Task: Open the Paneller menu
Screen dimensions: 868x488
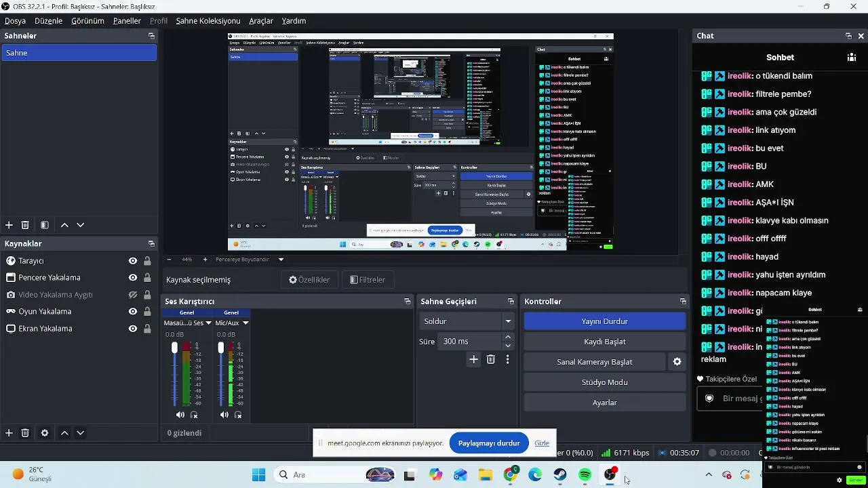Action: (127, 21)
